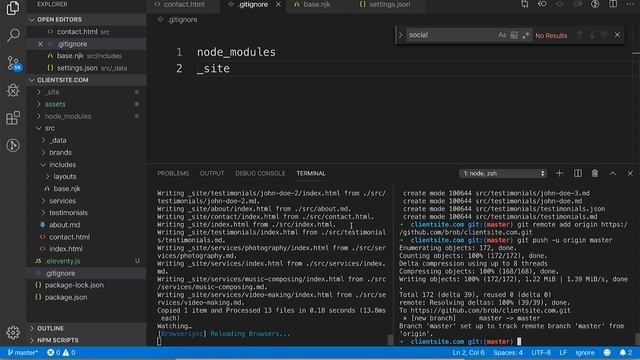Open the editor More Actions menu
640x360 pixels.
coord(631,4)
